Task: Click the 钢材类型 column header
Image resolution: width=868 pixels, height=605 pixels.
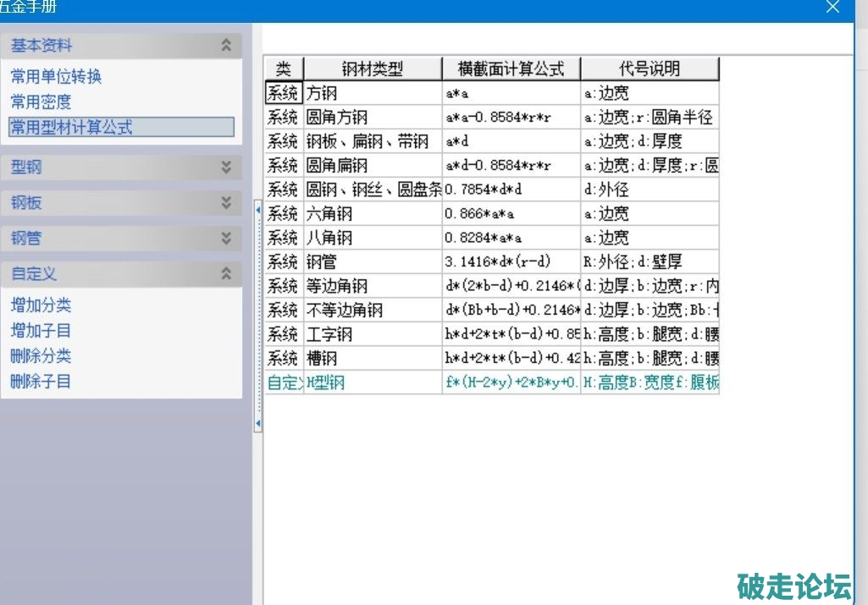Action: click(373, 69)
